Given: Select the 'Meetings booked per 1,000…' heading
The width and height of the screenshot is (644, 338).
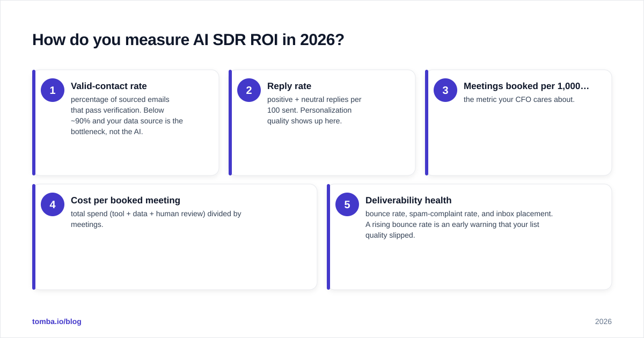Looking at the screenshot, I should [526, 86].
